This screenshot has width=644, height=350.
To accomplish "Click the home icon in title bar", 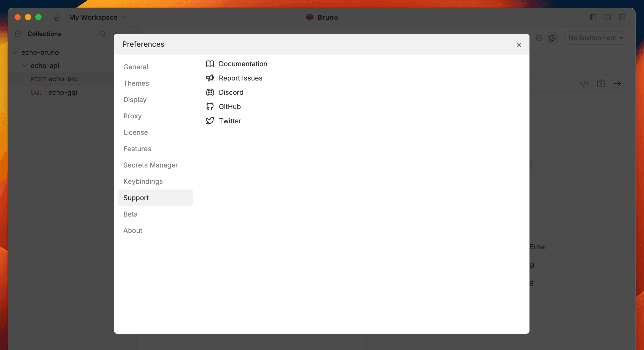I will coord(57,17).
